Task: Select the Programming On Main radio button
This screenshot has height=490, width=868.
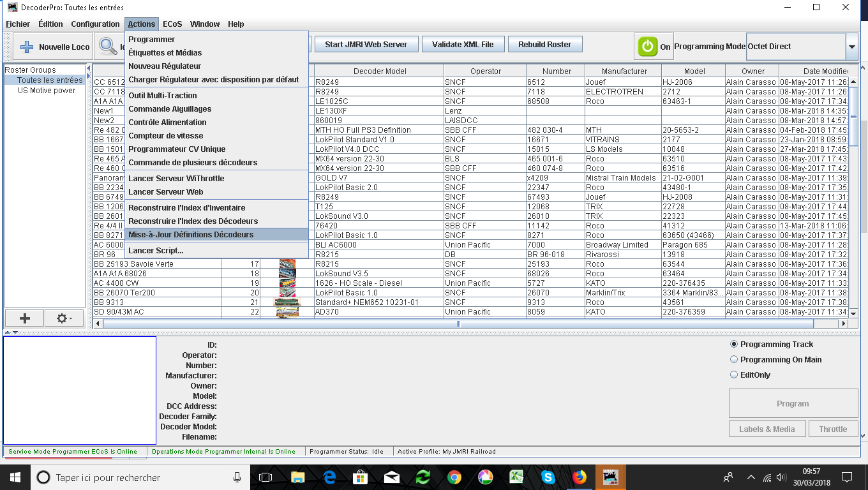Action: click(x=734, y=360)
